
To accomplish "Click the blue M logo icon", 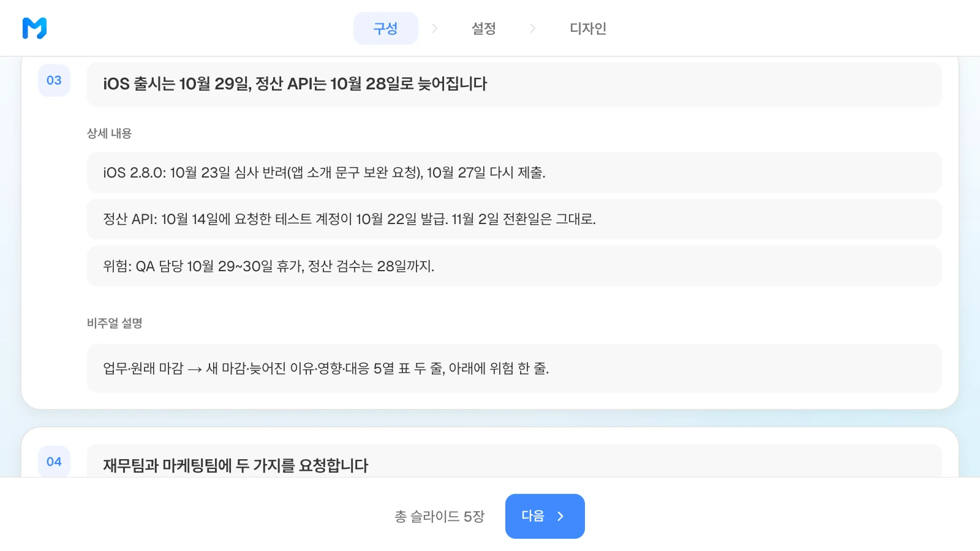I will coord(34,28).
